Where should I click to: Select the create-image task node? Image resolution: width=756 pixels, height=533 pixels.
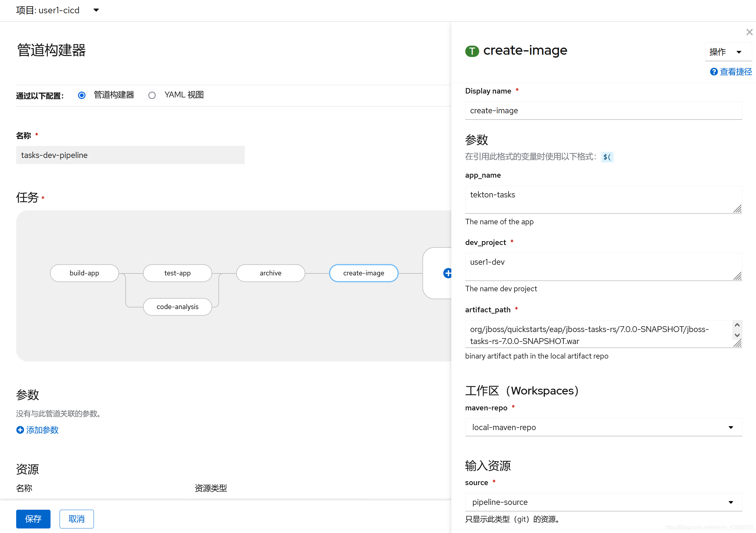(x=364, y=273)
